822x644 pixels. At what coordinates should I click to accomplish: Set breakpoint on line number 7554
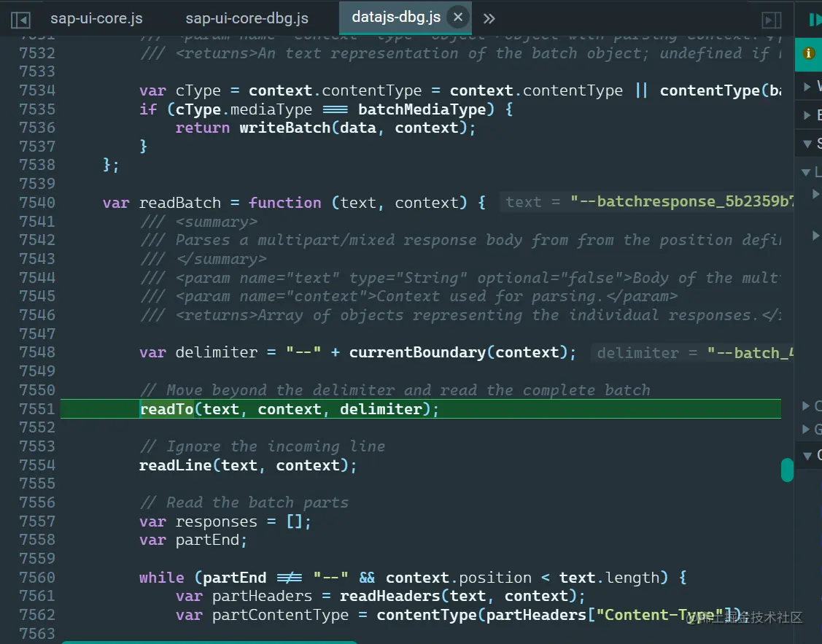point(37,465)
